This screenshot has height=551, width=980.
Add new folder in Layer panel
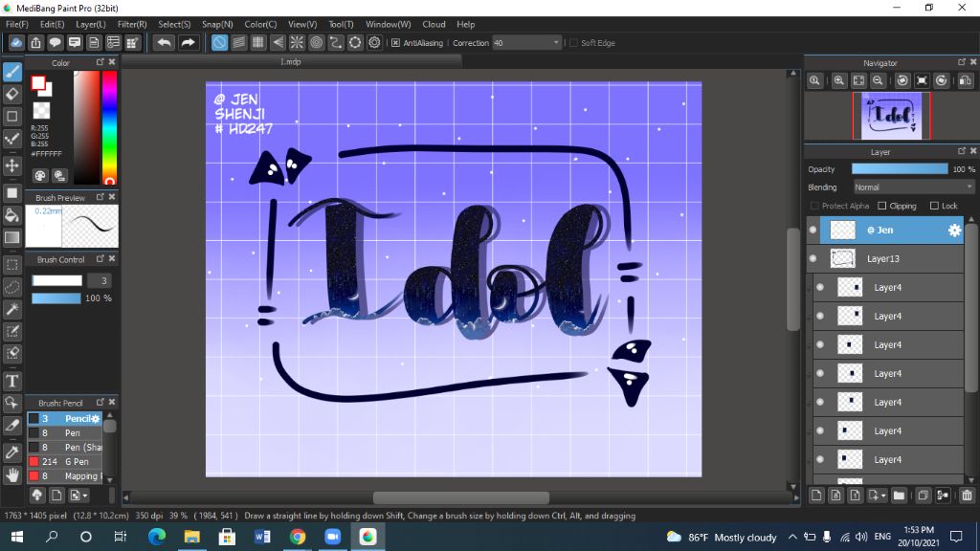pyautogui.click(x=899, y=496)
